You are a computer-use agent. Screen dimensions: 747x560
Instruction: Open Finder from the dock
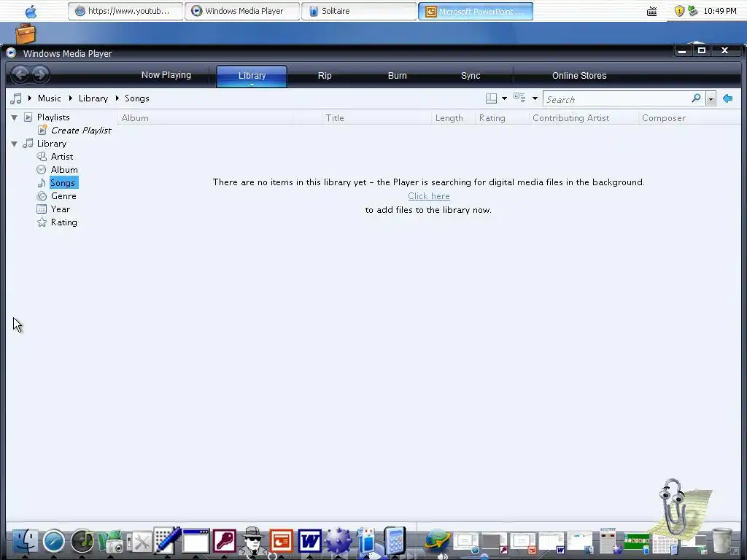point(25,542)
